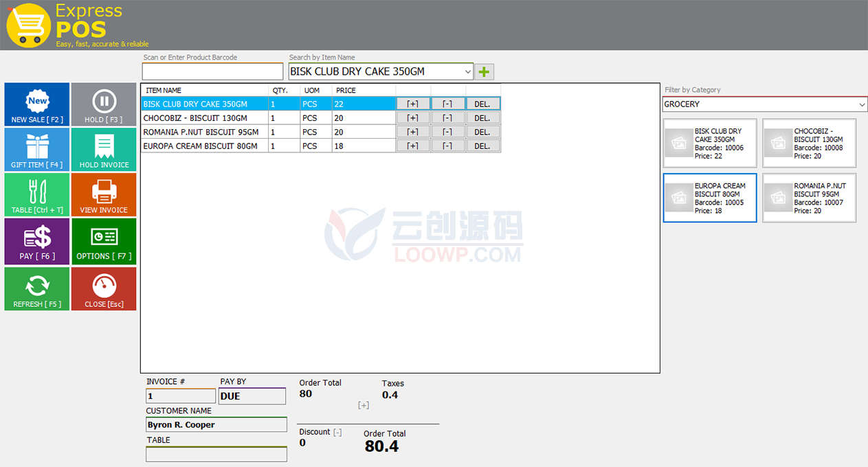Open the Search by Item Name dropdown
Image resolution: width=868 pixels, height=467 pixels.
click(x=467, y=71)
